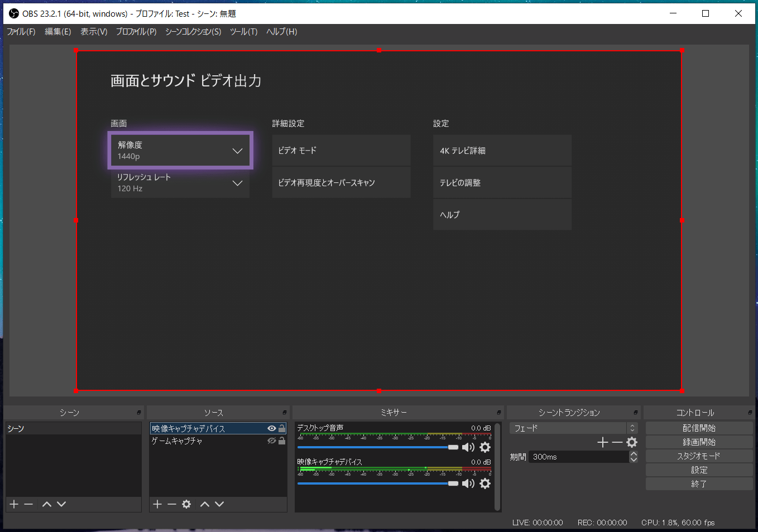
Task: Click the REC: 00:00:00 status text
Action: 602,523
